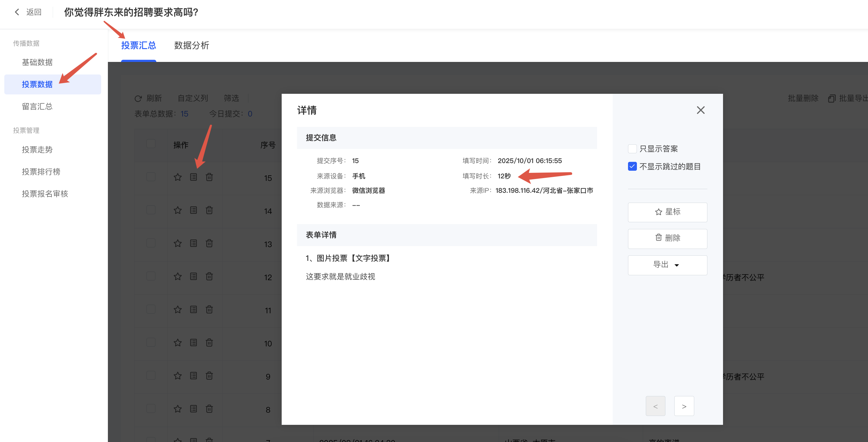Select 投票排行榜 sidebar item
This screenshot has height=442, width=868.
click(x=41, y=171)
